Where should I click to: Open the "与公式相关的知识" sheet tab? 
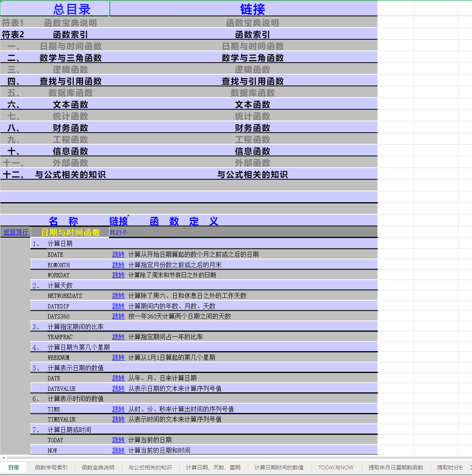(x=150, y=467)
